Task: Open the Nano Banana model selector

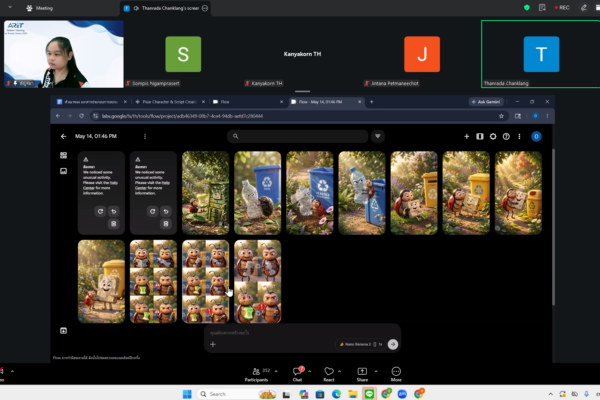Action: [x=360, y=344]
